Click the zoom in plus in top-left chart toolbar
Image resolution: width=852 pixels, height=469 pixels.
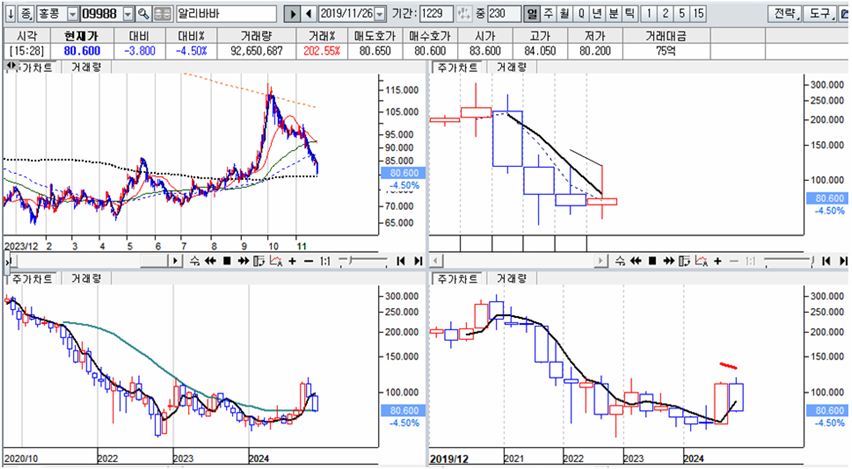tap(291, 261)
